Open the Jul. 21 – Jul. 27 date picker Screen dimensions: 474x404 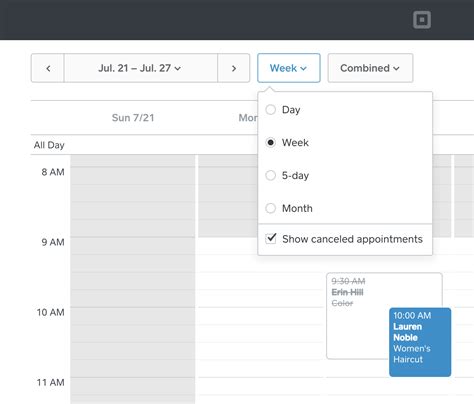click(140, 68)
